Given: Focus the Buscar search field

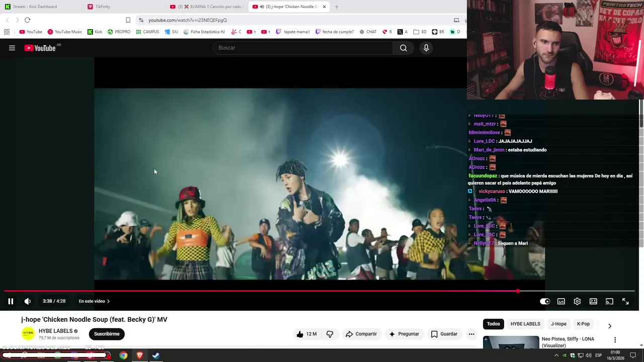Looking at the screenshot, I should coord(303,48).
